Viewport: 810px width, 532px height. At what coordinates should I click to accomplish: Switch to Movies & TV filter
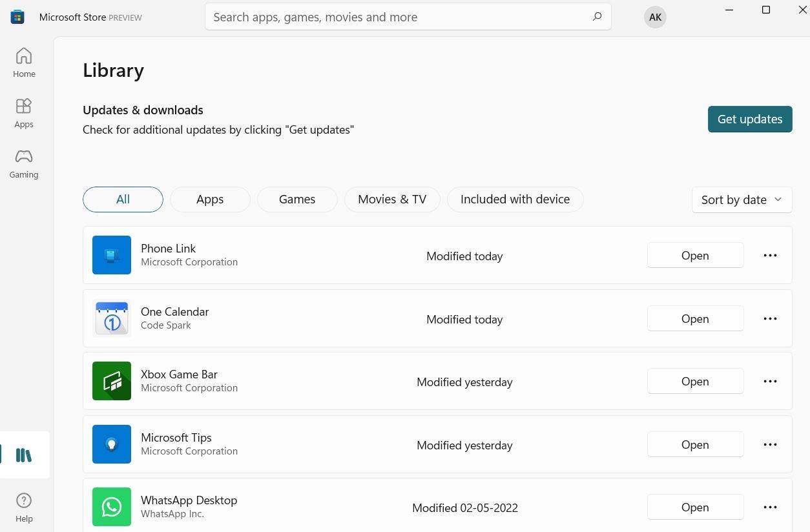click(392, 200)
